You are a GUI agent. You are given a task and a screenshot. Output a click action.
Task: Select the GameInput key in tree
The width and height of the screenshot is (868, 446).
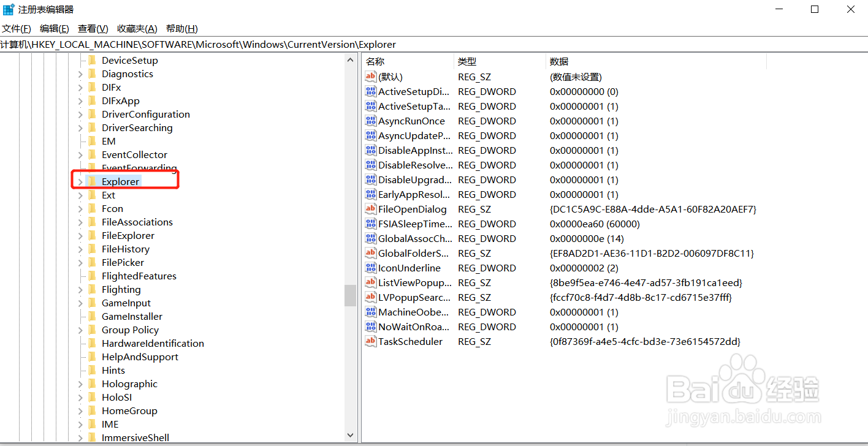coord(126,303)
